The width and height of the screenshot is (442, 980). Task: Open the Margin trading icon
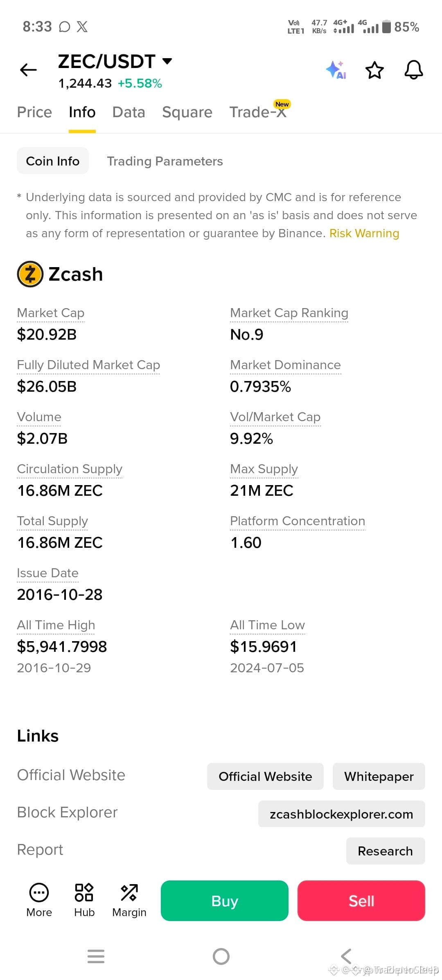[x=129, y=900]
